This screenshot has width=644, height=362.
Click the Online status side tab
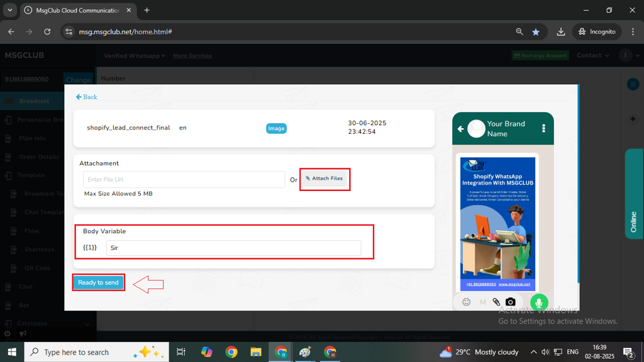[634, 194]
